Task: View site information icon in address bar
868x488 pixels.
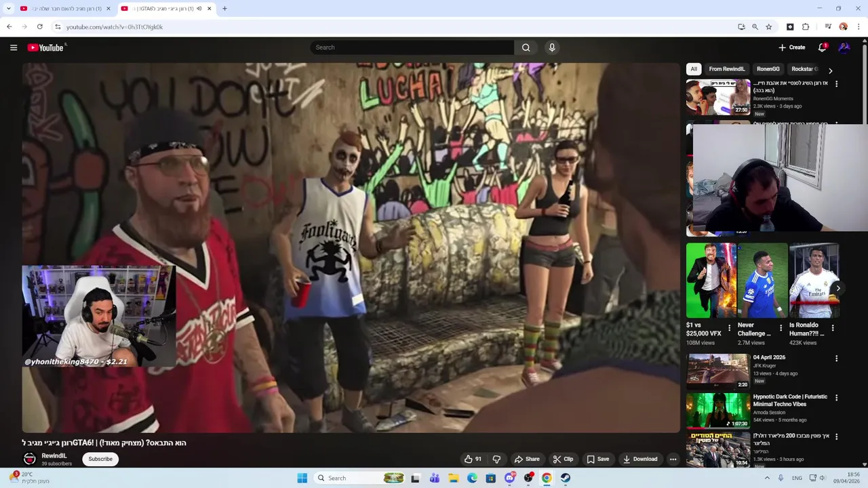Action: coord(58,27)
